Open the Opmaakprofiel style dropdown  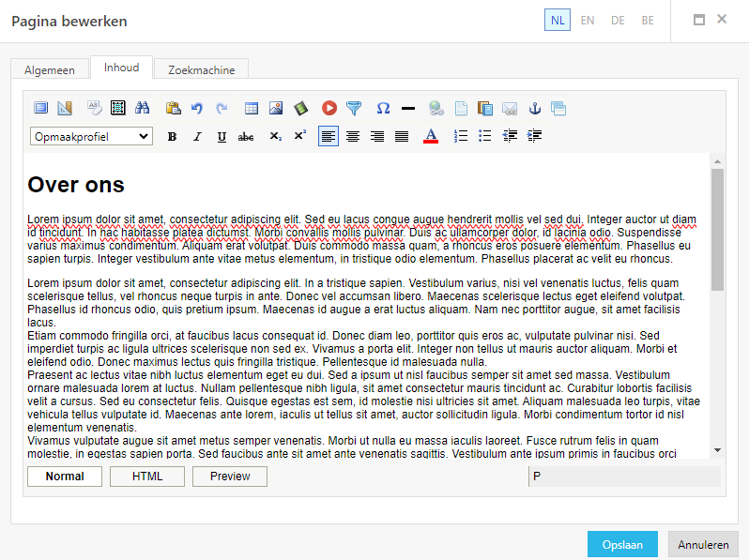coord(91,137)
